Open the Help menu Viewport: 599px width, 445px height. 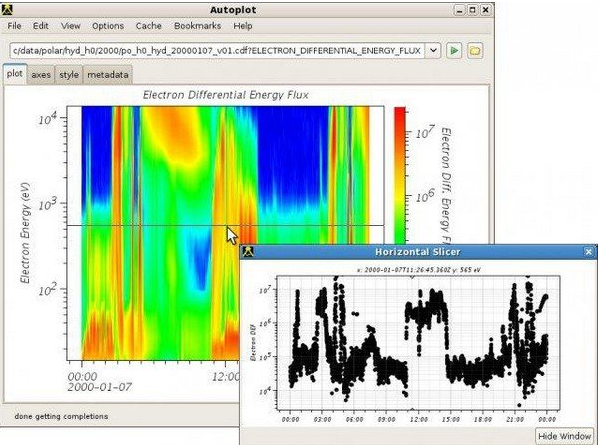pos(243,26)
